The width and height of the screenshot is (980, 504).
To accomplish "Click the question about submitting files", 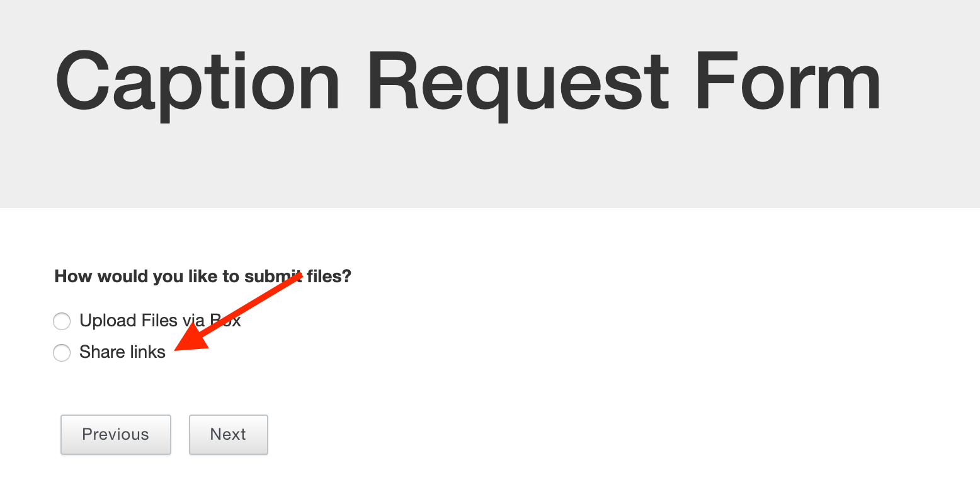I will tap(203, 276).
